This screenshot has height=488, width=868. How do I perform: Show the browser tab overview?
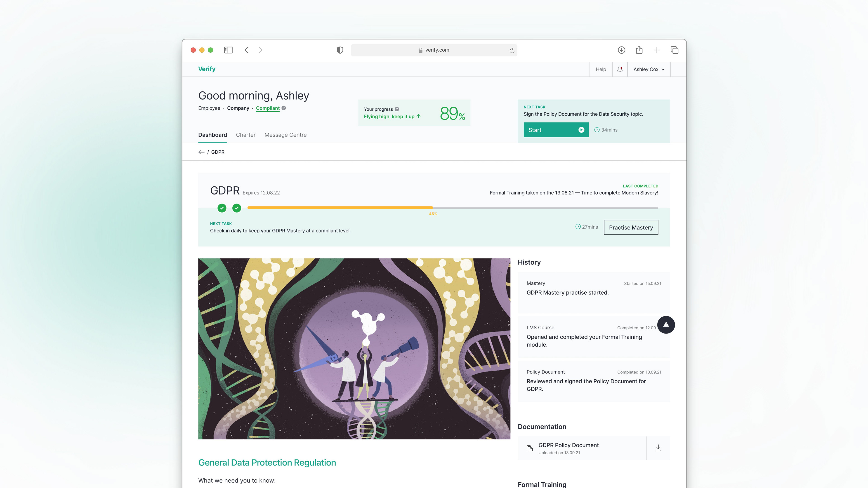(675, 50)
